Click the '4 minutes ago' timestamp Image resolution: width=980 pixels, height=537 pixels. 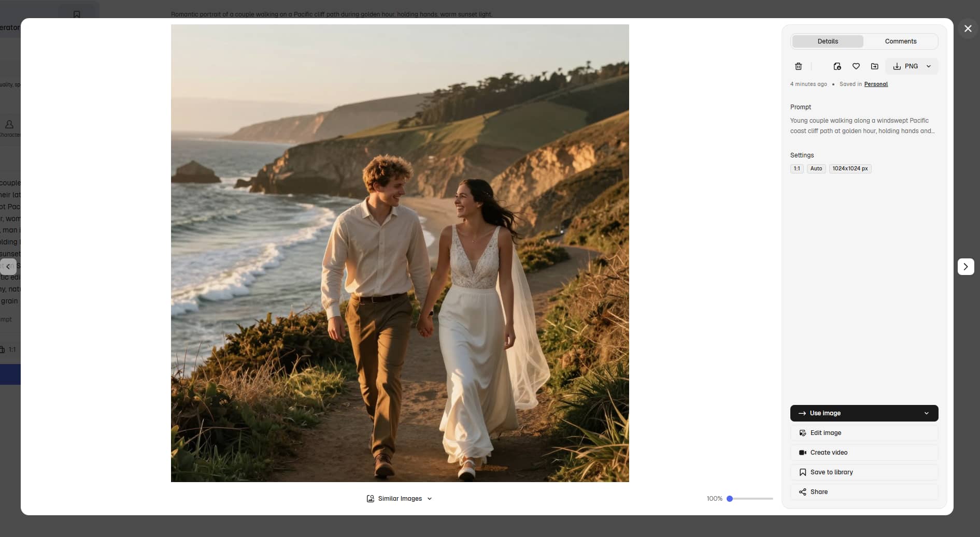tap(808, 84)
